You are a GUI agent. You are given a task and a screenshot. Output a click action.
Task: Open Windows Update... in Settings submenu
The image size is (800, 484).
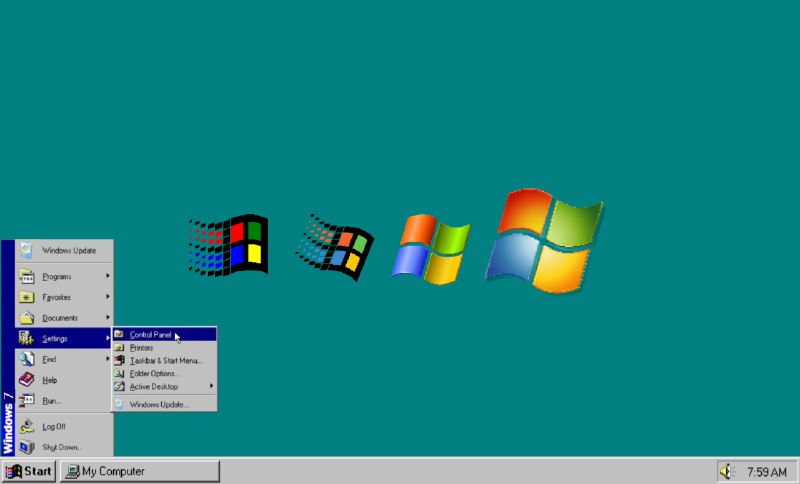coord(165,404)
